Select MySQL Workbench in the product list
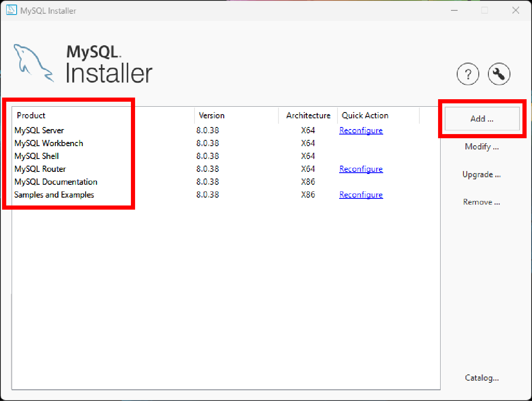Screen dimensions: 532x401 point(49,143)
